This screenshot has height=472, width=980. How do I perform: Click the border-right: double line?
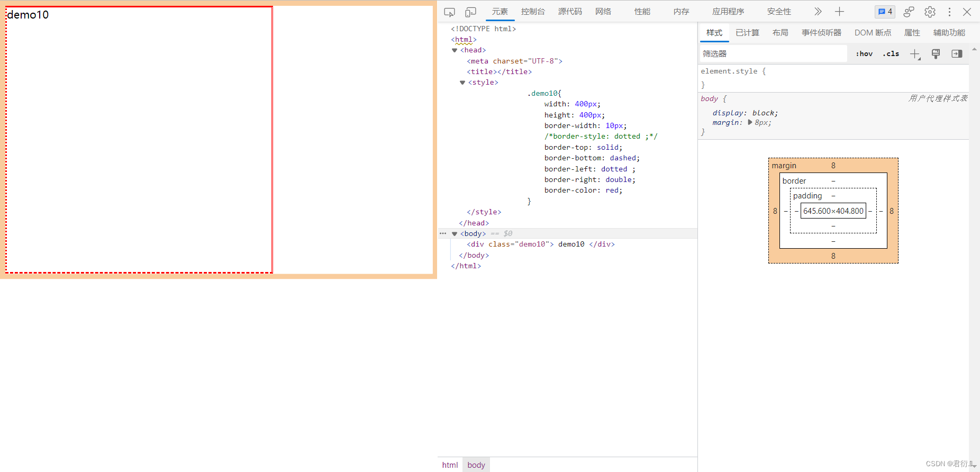pyautogui.click(x=590, y=180)
